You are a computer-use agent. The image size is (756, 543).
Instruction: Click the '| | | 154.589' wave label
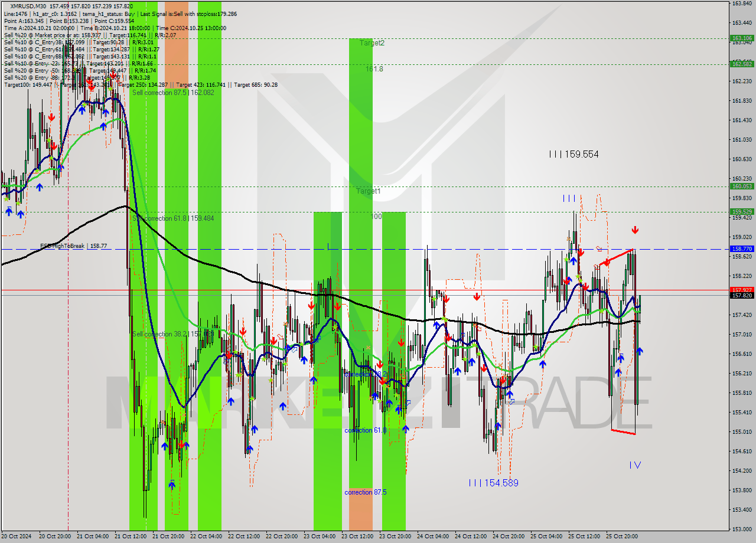click(493, 483)
